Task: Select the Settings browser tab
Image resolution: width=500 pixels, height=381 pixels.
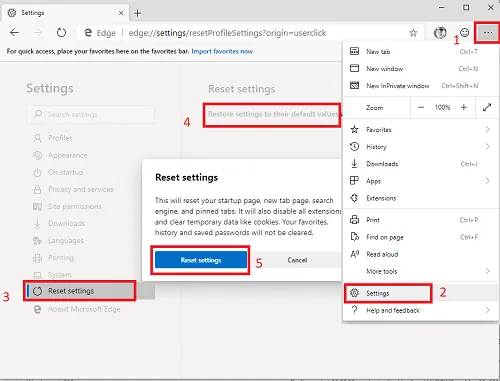Action: click(65, 13)
